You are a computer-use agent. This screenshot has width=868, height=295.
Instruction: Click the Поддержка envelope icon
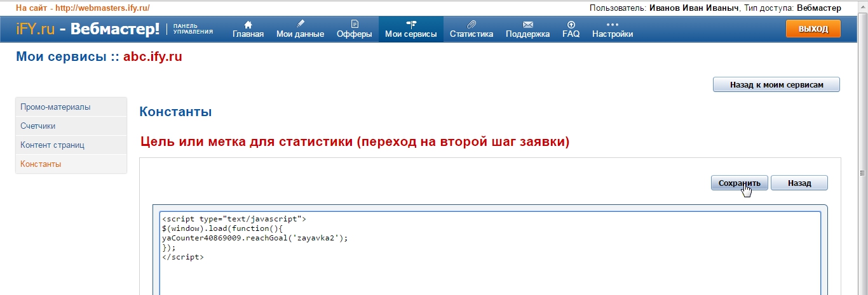pos(527,24)
